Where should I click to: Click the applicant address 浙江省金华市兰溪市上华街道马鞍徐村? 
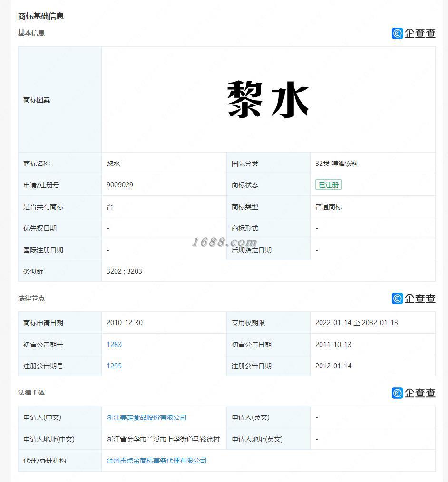tap(163, 439)
